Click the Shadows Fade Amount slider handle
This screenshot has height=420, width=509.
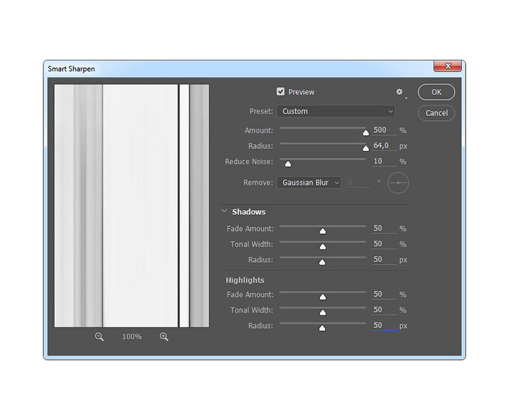323,231
